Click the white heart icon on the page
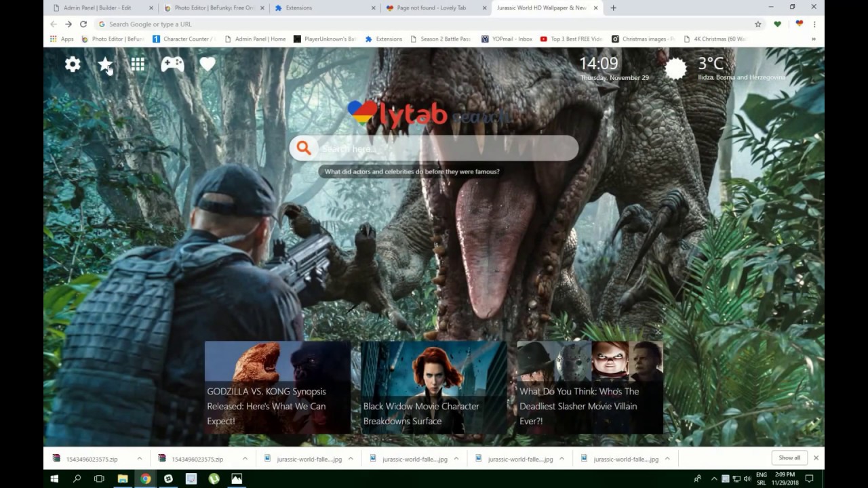The image size is (868, 488). pyautogui.click(x=208, y=64)
